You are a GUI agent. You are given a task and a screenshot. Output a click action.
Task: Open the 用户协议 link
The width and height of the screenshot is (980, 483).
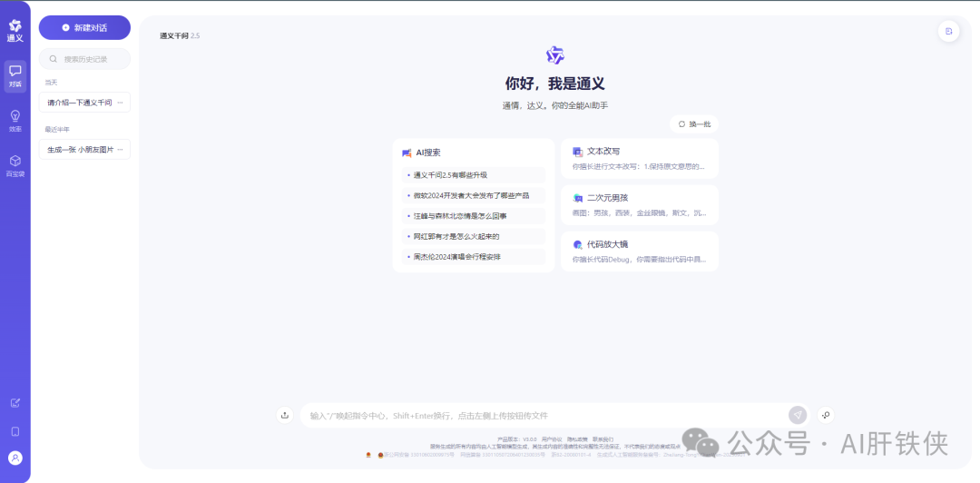click(552, 439)
